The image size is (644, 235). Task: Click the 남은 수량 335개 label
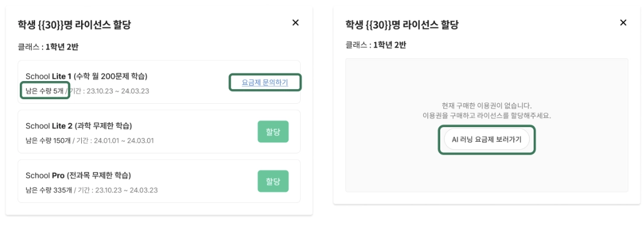coord(48,190)
